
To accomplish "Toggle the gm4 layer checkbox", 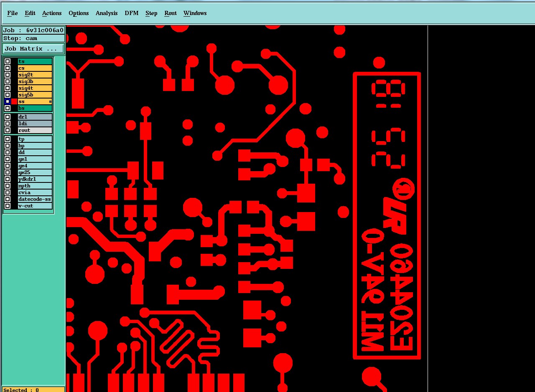I will click(8, 166).
